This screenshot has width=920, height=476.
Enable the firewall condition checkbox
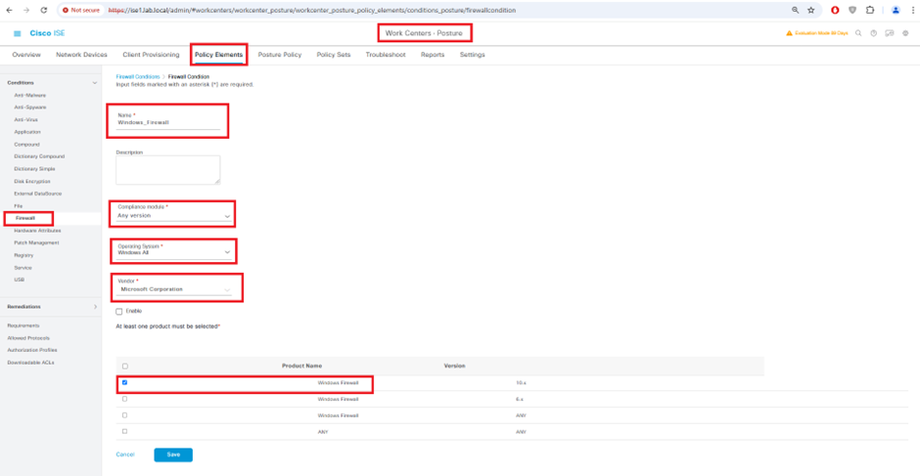(119, 312)
